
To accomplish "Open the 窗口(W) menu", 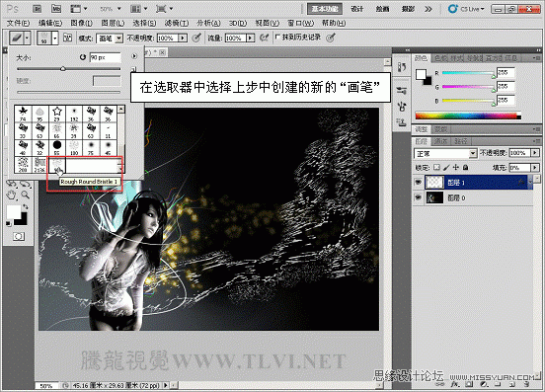I will tap(301, 23).
